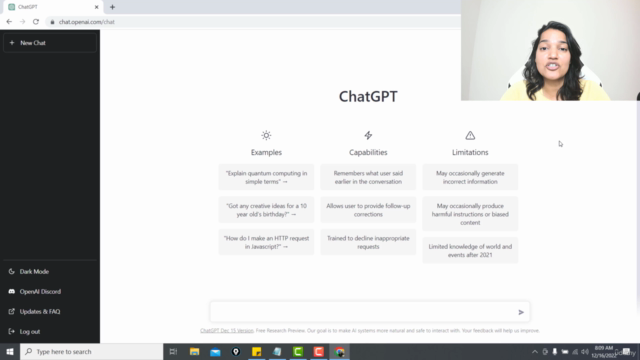Open Task View on the taskbar
Screen dimensions: 640x360
coord(173,351)
